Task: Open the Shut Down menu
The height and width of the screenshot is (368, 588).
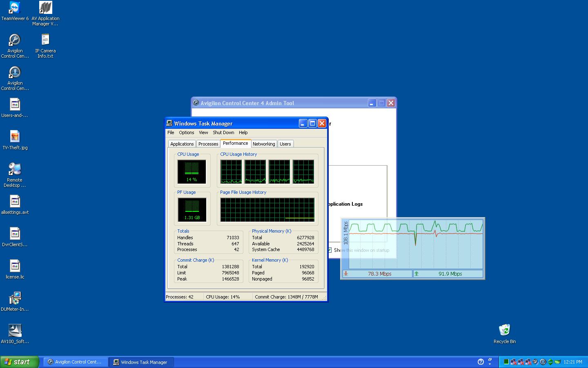Action: click(x=223, y=132)
